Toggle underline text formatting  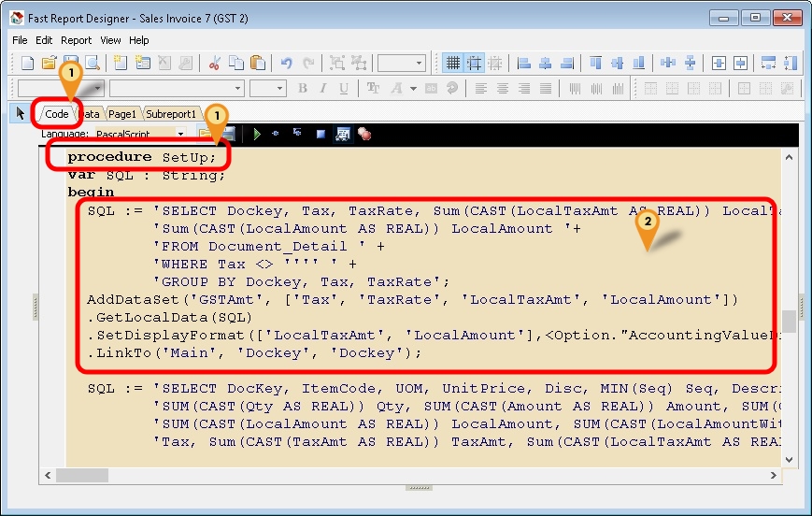(x=344, y=88)
